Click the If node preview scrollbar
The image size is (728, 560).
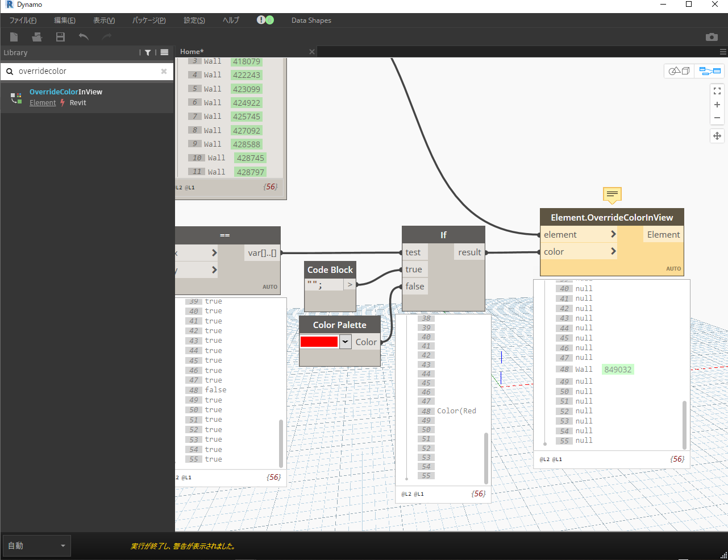pyautogui.click(x=486, y=458)
